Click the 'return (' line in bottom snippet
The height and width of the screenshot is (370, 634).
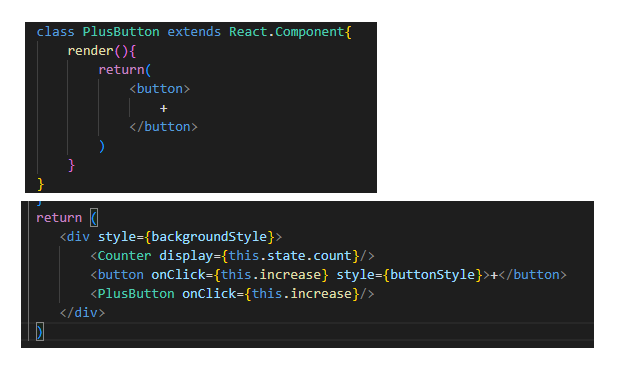point(67,218)
